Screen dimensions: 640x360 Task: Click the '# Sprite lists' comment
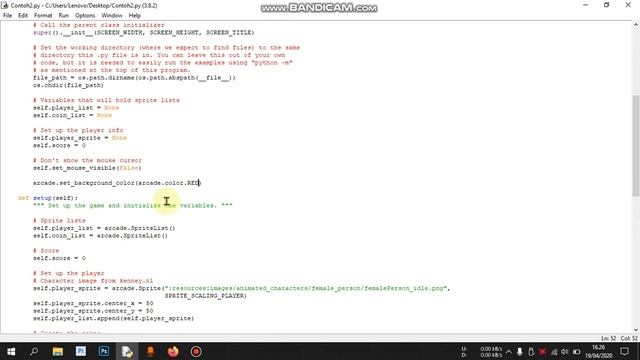pyautogui.click(x=59, y=220)
